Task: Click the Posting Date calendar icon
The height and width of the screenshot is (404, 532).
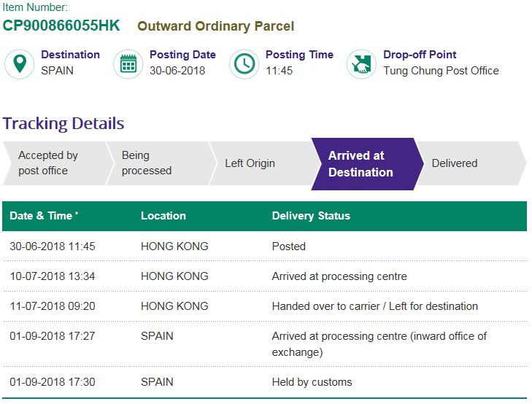Action: tap(128, 63)
